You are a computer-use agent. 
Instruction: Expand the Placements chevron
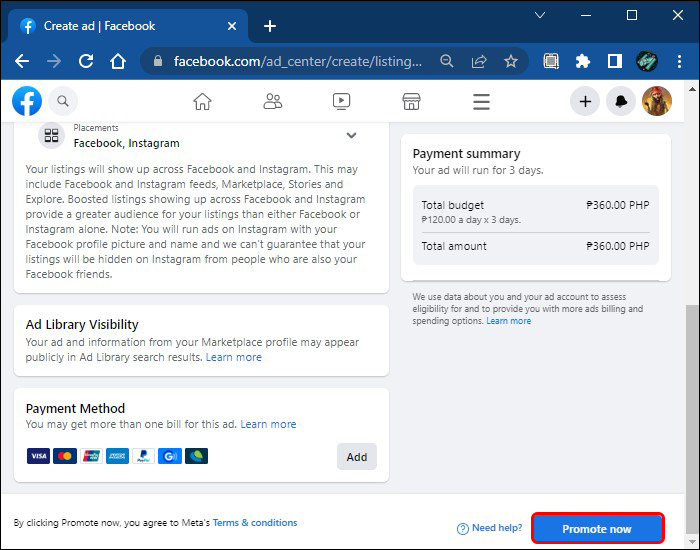coord(351,135)
